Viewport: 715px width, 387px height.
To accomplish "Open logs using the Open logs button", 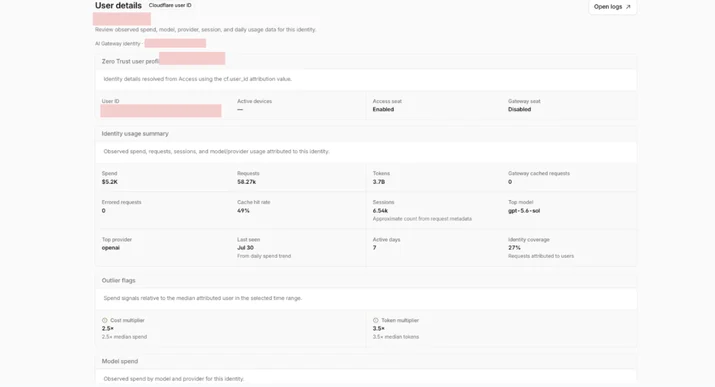I will pyautogui.click(x=612, y=7).
